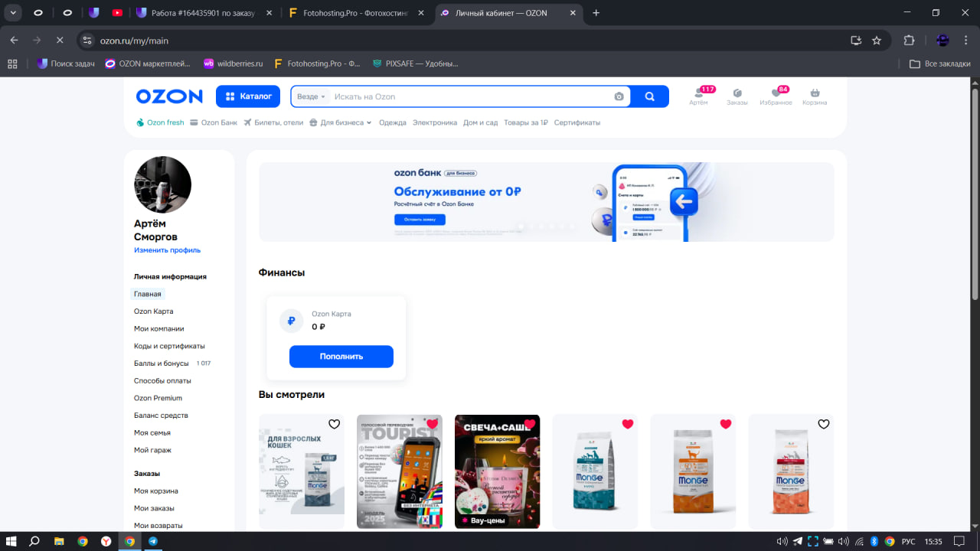
Task: Switch to the Fotohosting.Pro browser tab
Action: pyautogui.click(x=356, y=13)
